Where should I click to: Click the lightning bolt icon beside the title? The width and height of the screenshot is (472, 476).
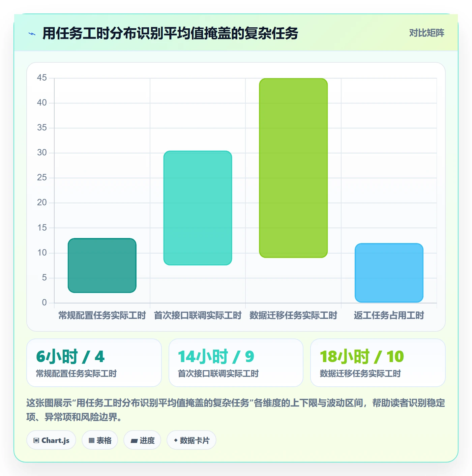32,34
